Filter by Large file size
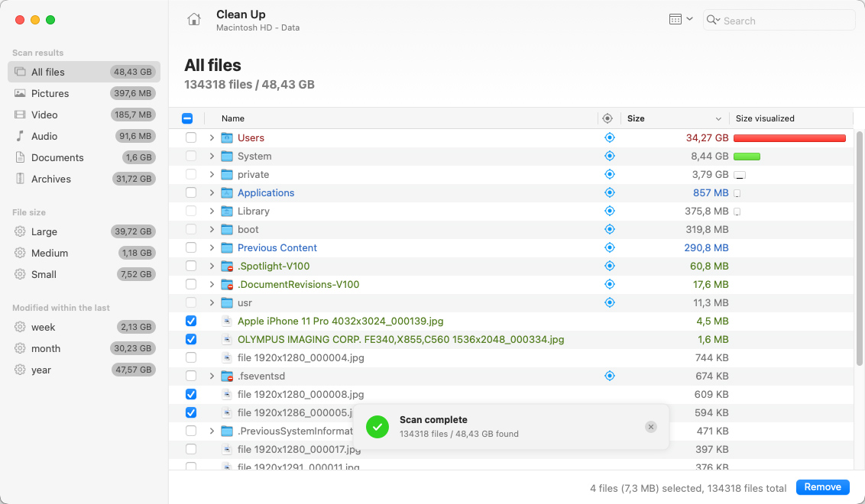The height and width of the screenshot is (504, 865). pyautogui.click(x=47, y=231)
